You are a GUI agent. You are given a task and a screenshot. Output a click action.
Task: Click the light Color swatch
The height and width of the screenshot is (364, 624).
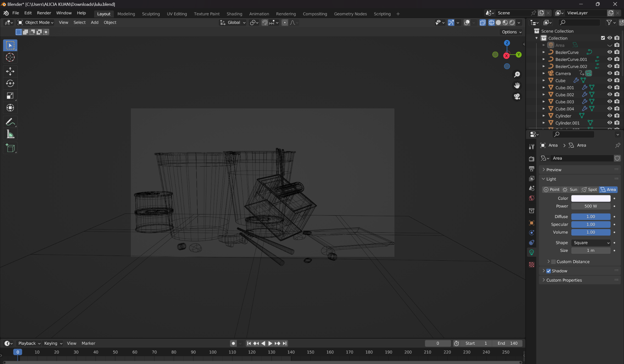591,198
